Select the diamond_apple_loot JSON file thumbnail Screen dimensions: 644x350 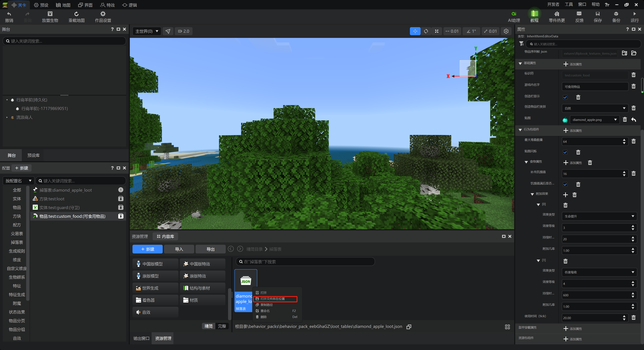[x=246, y=281]
